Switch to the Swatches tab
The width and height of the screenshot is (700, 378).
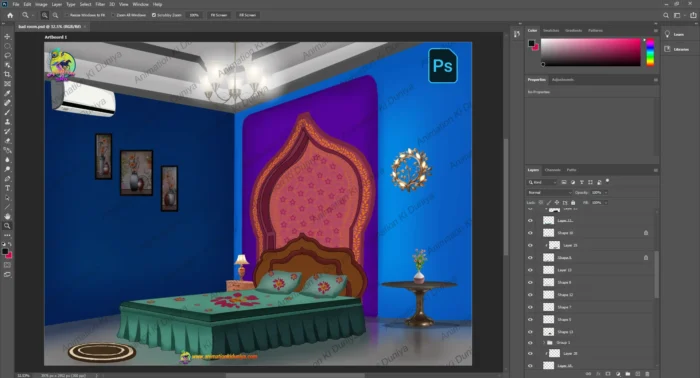551,30
